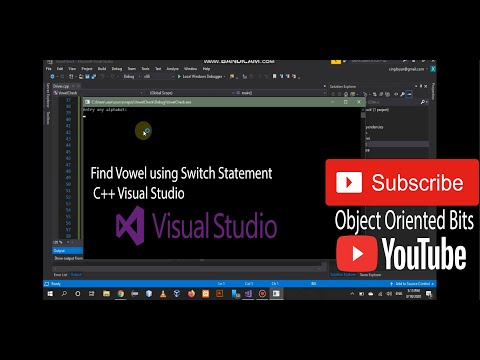Image resolution: width=480 pixels, height=360 pixels.
Task: Open the View menu
Action: [x=72, y=69]
